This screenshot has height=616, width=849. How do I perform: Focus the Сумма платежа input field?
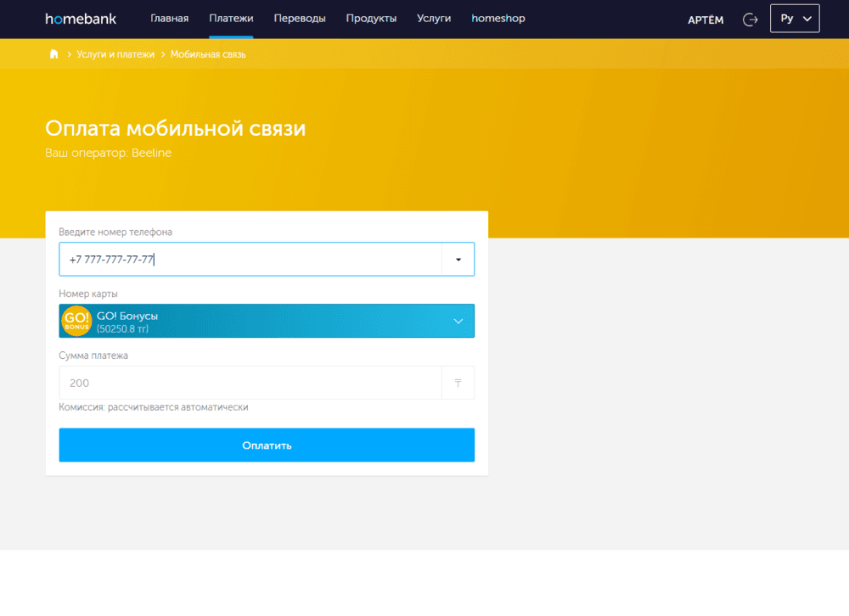coord(250,383)
